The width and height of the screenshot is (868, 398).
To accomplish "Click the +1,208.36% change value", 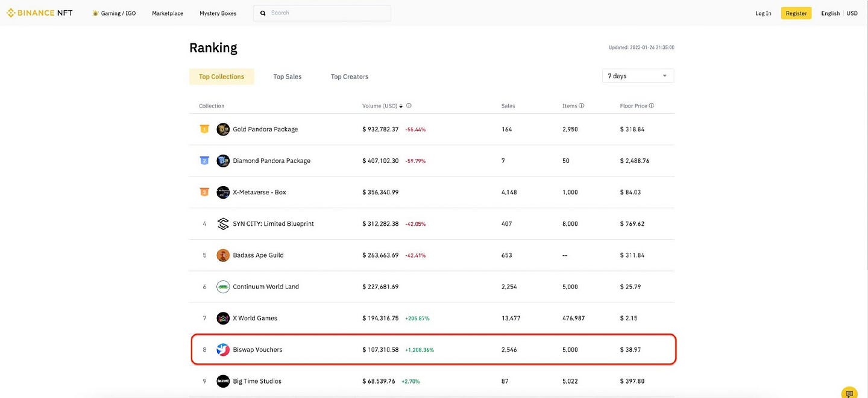I will pyautogui.click(x=420, y=350).
